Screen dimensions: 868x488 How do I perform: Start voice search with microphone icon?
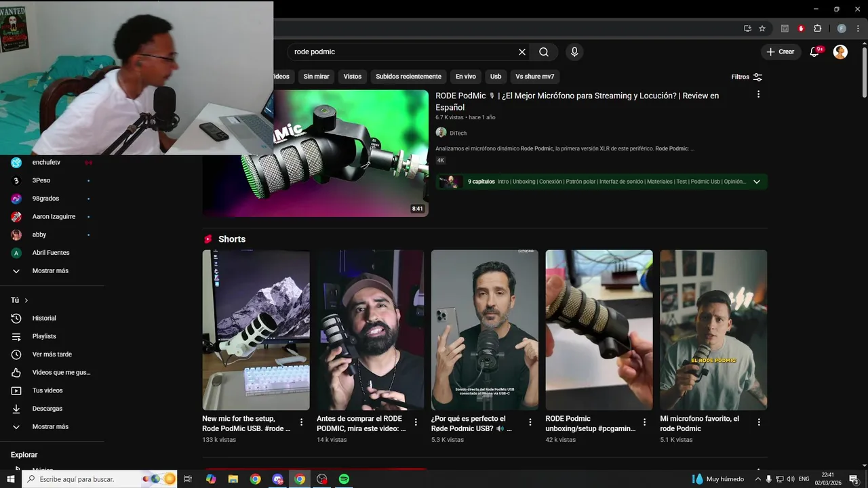tap(574, 52)
